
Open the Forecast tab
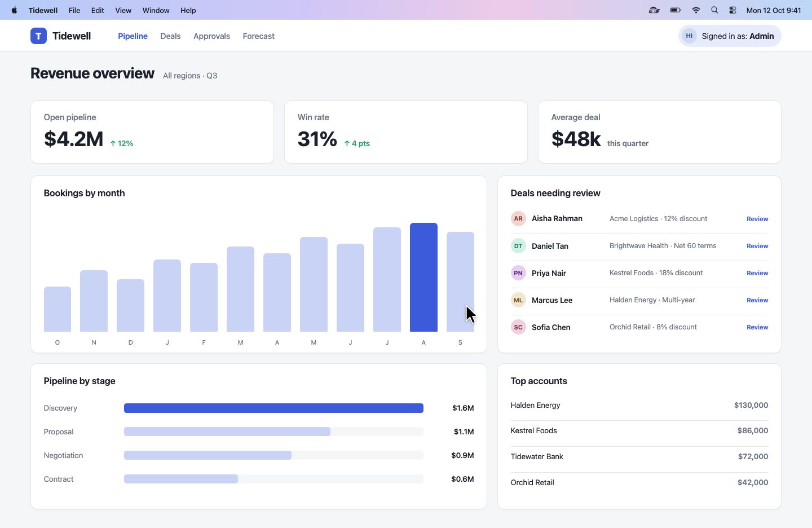click(x=259, y=36)
